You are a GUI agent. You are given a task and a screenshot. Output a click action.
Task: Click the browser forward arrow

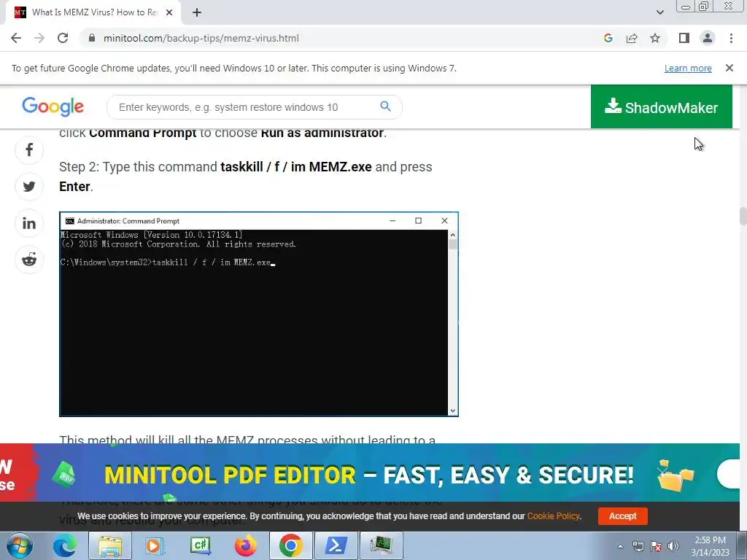(x=39, y=38)
